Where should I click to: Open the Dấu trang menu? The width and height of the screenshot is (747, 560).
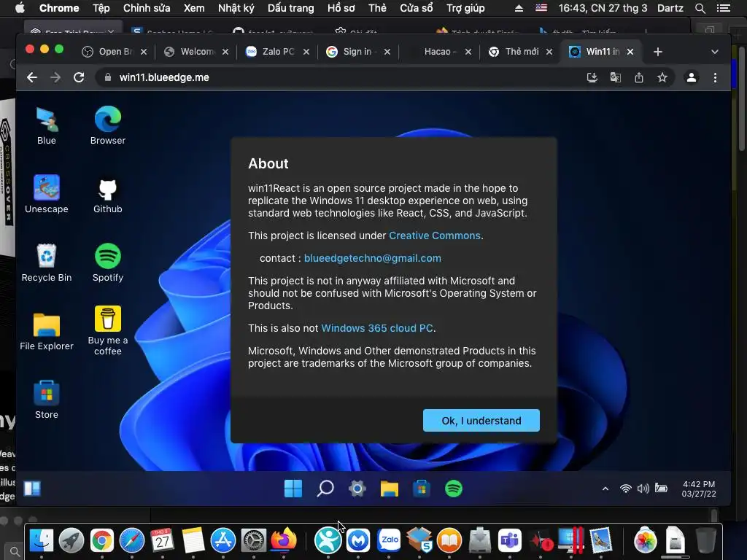290,8
